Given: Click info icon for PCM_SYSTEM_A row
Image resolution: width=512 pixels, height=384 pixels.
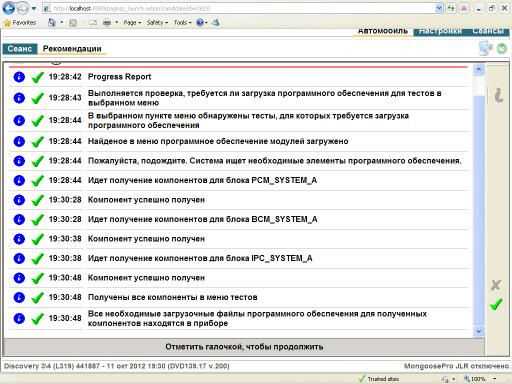Looking at the screenshot, I should pos(19,180).
